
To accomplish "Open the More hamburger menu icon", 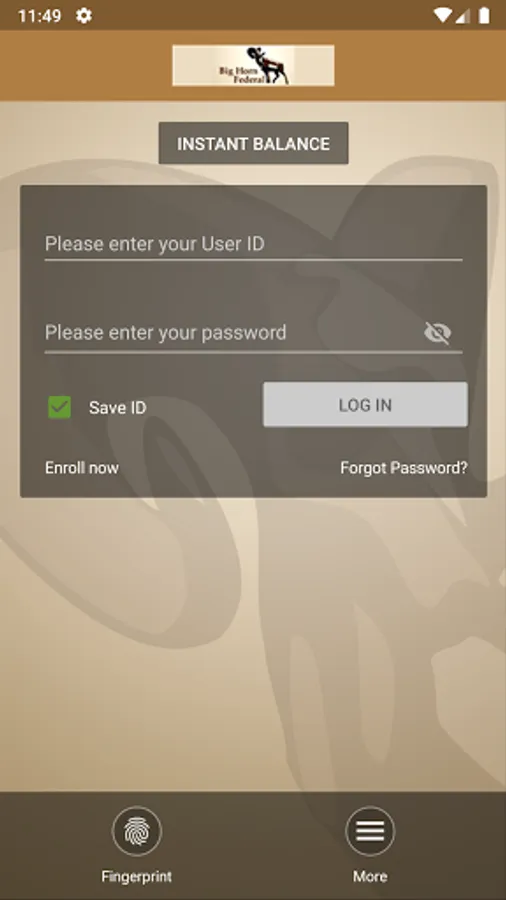I will point(370,831).
